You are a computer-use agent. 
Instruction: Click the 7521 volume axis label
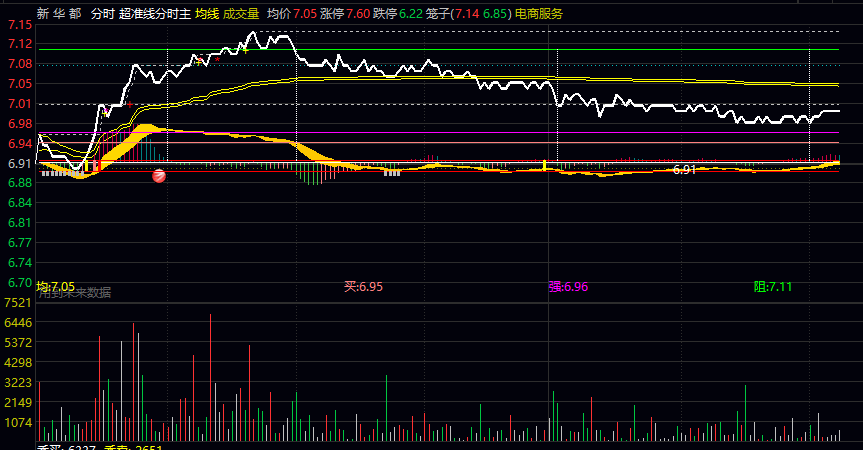[x=18, y=303]
